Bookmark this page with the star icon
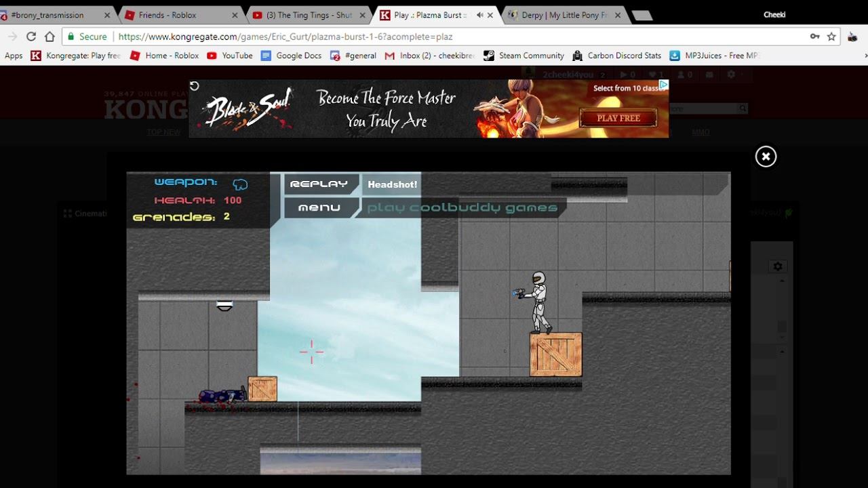This screenshot has width=868, height=488. tap(831, 37)
